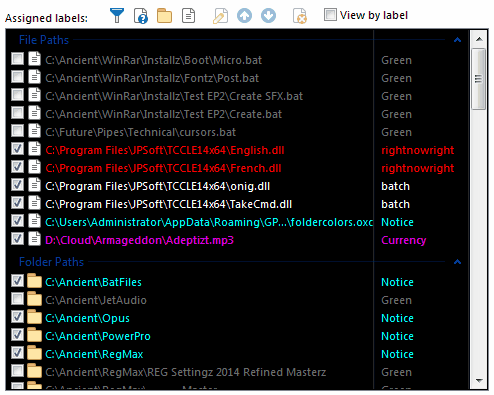Viewport: 494px width, 395px height.
Task: Click the scrollbar down arrow
Action: tap(479, 380)
